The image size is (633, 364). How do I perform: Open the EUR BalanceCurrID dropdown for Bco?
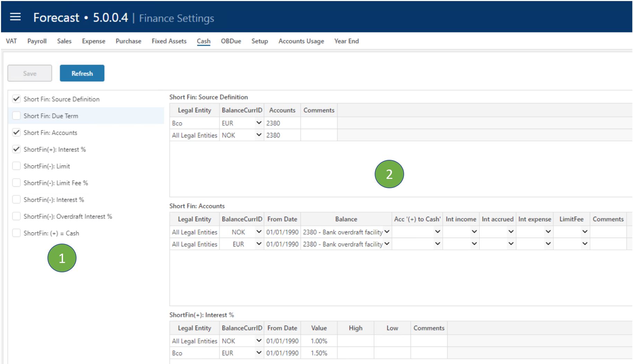[x=259, y=123]
